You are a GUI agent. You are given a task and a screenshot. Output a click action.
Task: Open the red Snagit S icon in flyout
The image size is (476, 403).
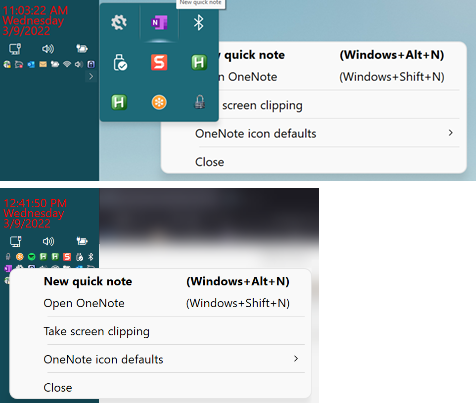(x=159, y=62)
